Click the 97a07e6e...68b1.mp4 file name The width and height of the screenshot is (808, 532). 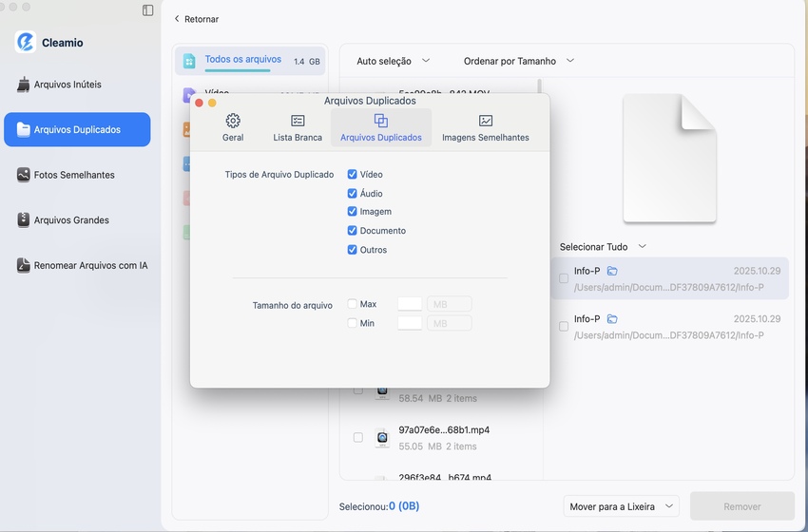click(x=444, y=430)
